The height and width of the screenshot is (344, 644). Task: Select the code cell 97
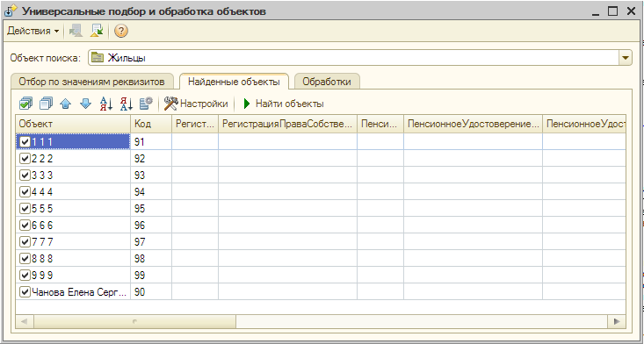coord(151,242)
